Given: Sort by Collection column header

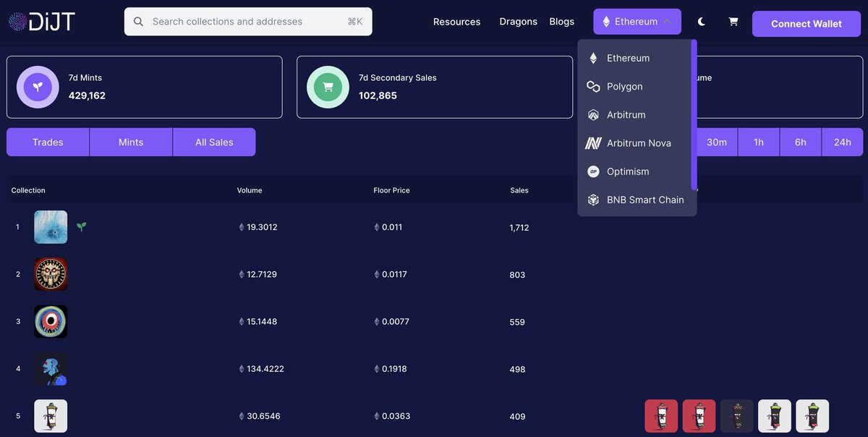Looking at the screenshot, I should [28, 190].
